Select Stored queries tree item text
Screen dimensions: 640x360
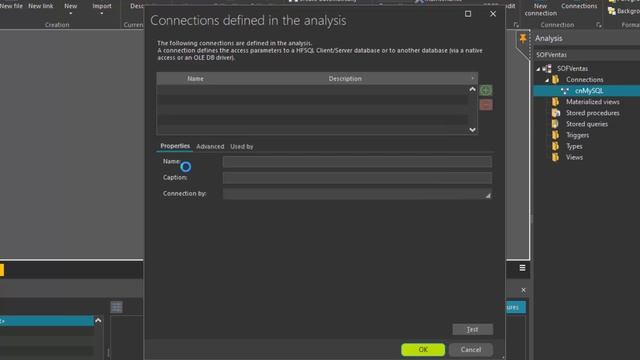tap(587, 124)
